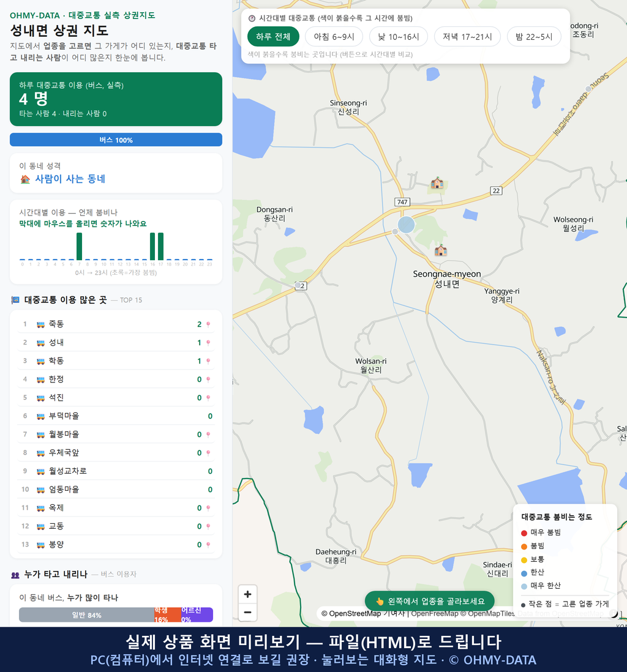Click the hour 17 bar in hourly chart
The image size is (627, 672).
(x=161, y=247)
